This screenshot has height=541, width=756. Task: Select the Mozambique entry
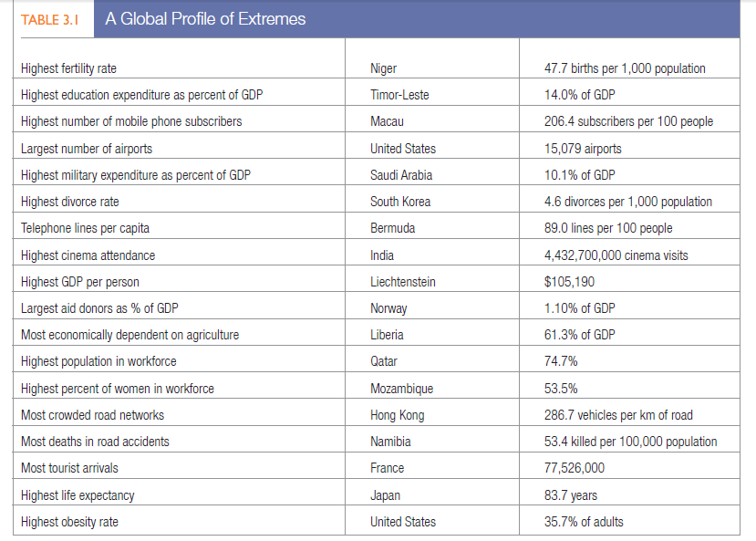(x=402, y=389)
